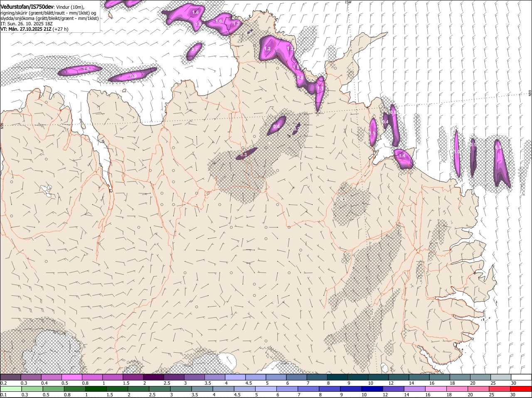Click upper legend swatch starting at 3.5
The image size is (532, 398).
(214, 377)
